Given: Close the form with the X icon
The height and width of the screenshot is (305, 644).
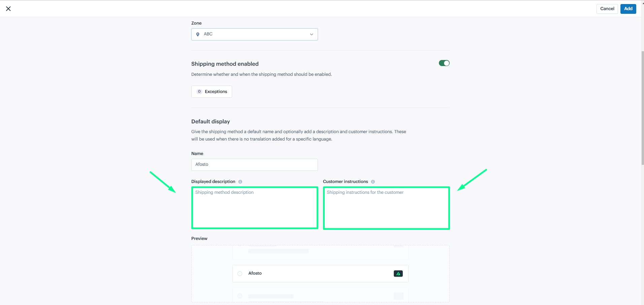Looking at the screenshot, I should coord(8,9).
